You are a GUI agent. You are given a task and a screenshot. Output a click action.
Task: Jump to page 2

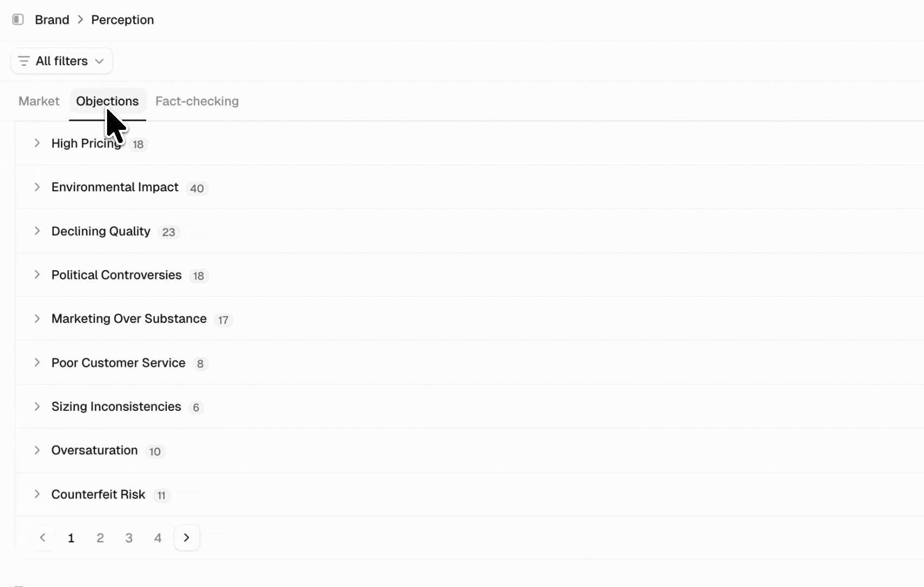point(100,538)
